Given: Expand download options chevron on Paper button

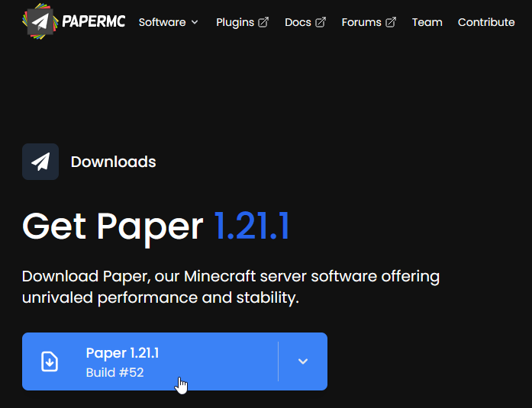Looking at the screenshot, I should point(303,361).
